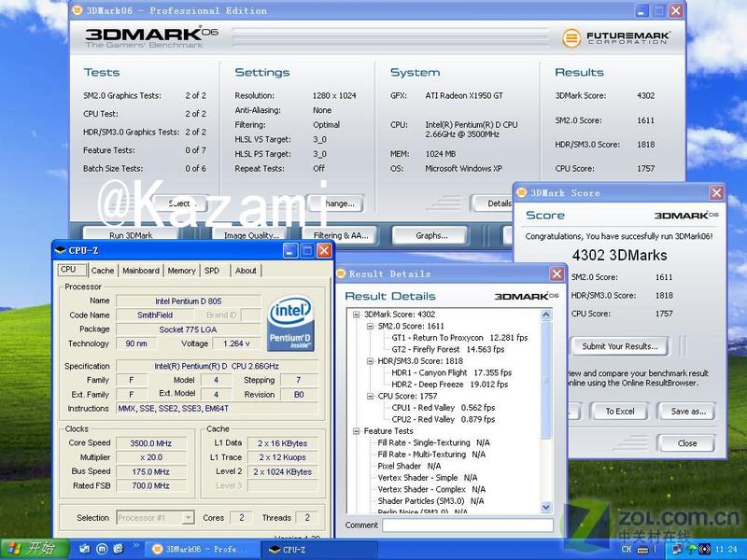This screenshot has width=747, height=560.
Task: Collapse SM2.0 Score: 1611 node
Action: click(370, 326)
